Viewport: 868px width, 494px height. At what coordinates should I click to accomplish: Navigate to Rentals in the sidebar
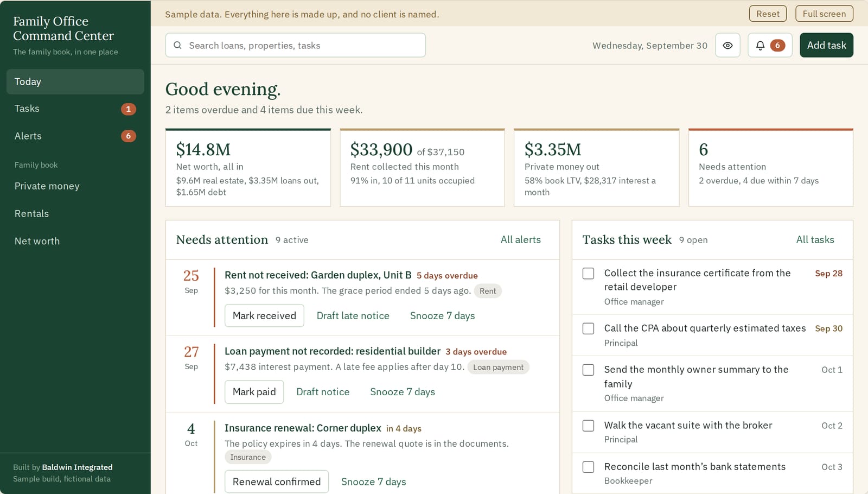(75, 214)
